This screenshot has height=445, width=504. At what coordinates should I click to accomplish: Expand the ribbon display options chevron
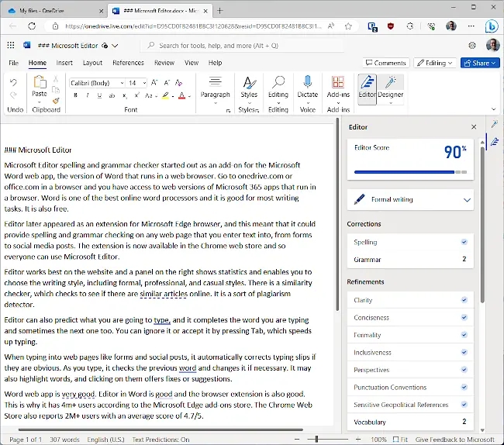coord(494,109)
